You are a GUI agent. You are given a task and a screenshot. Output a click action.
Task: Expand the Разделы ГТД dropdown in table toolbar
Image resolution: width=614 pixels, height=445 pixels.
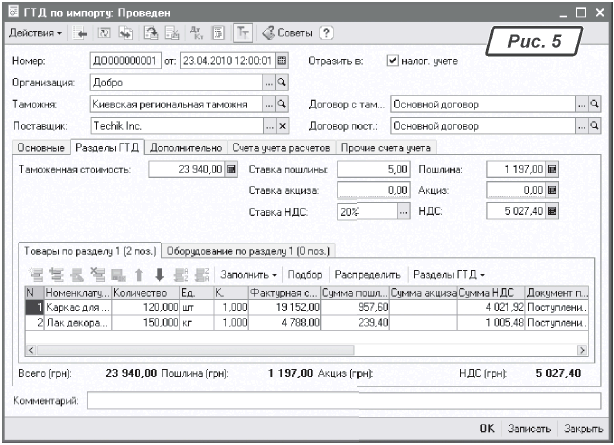(x=449, y=274)
